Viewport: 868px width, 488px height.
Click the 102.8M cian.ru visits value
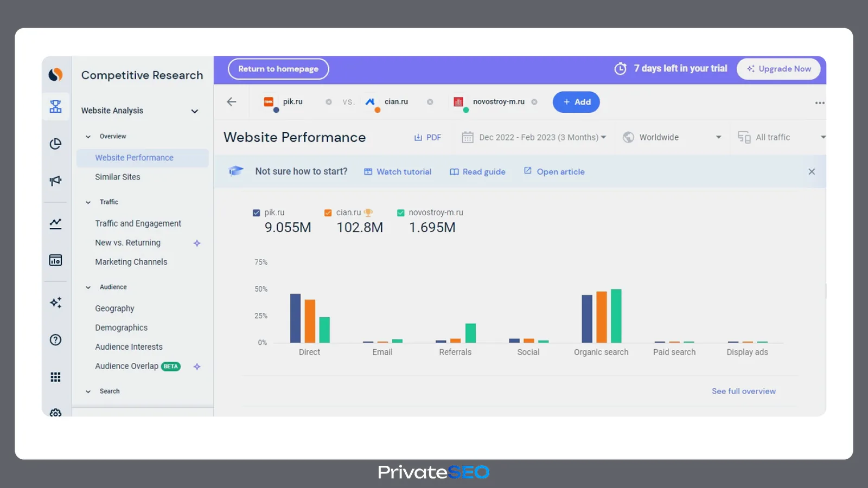point(360,228)
